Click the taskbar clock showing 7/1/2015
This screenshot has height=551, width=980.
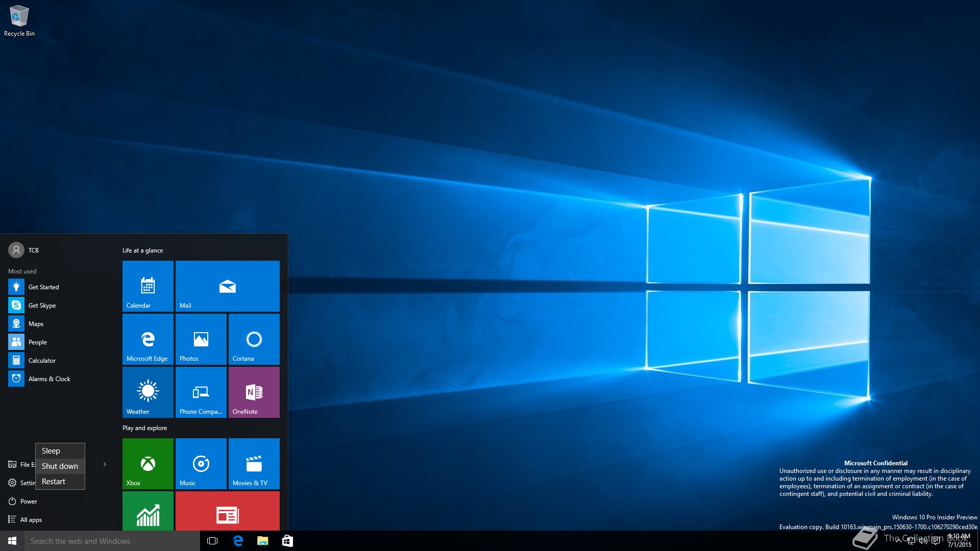(959, 541)
